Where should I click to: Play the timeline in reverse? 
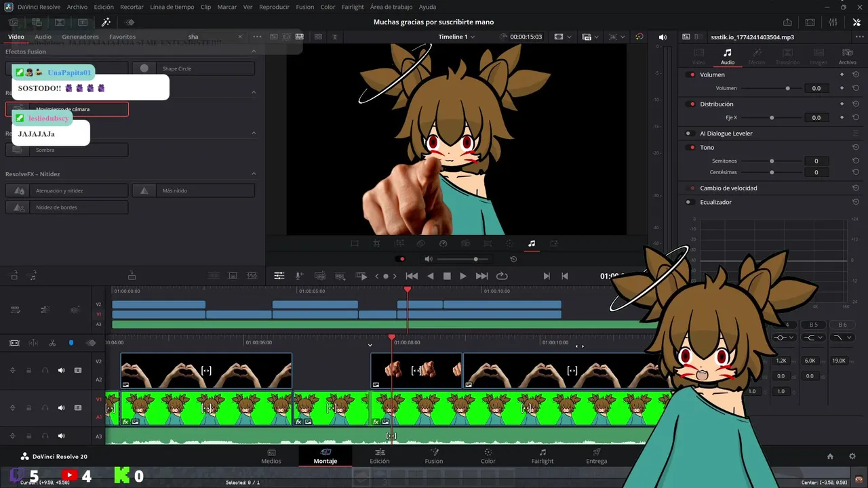430,276
